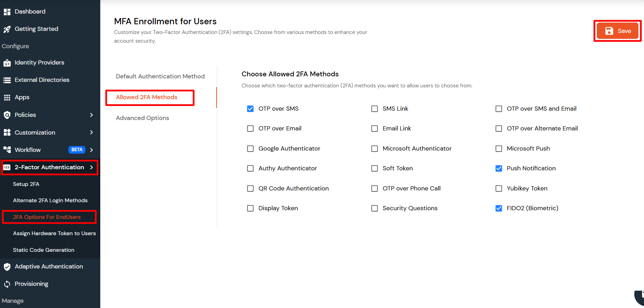Viewport: 644px width, 308px height.
Task: Enable Security Questions method
Action: click(x=374, y=208)
